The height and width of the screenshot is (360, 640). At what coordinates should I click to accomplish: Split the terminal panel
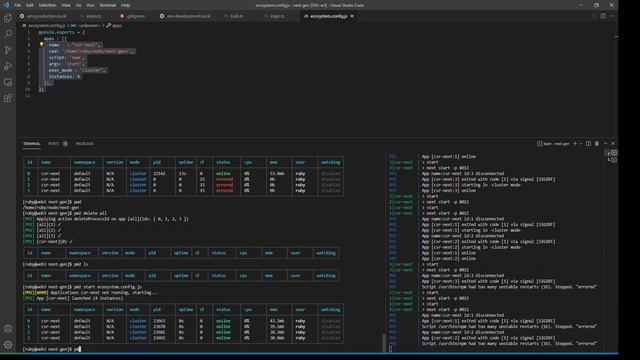tap(588, 144)
